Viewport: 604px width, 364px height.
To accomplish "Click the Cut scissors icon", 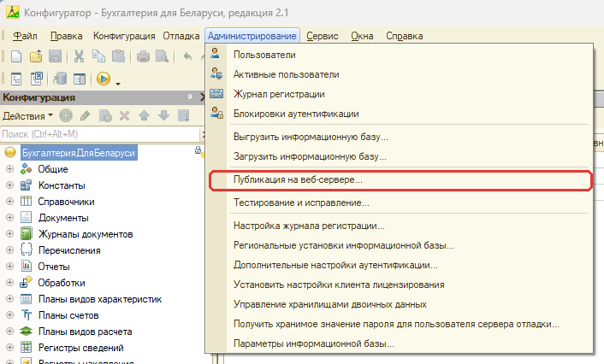I will coord(79,56).
